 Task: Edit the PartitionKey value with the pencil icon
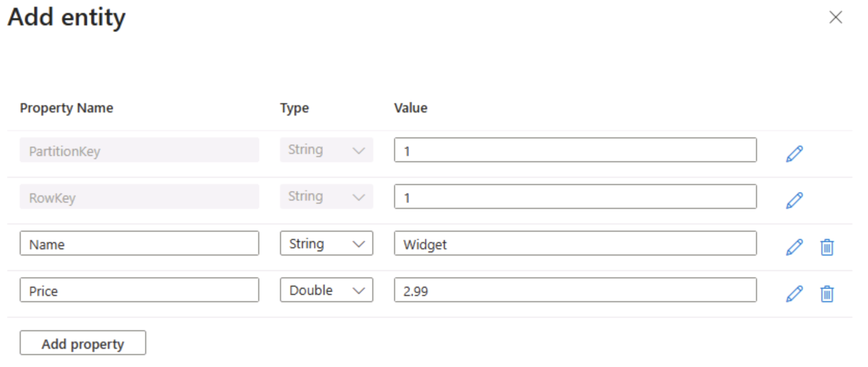pos(794,153)
